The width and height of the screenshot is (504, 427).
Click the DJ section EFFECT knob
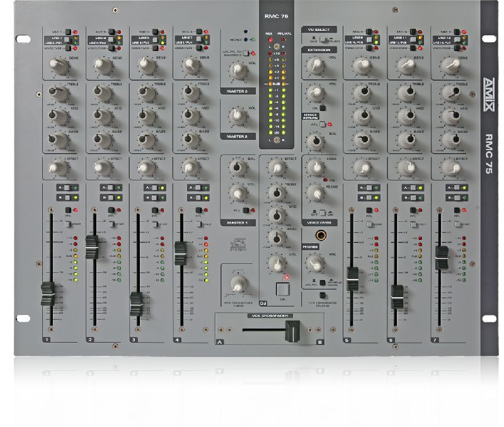277,167
